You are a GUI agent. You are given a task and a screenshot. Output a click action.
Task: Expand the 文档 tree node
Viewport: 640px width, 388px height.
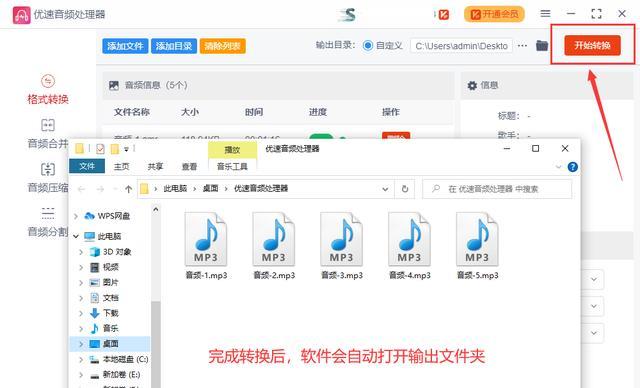[81, 298]
